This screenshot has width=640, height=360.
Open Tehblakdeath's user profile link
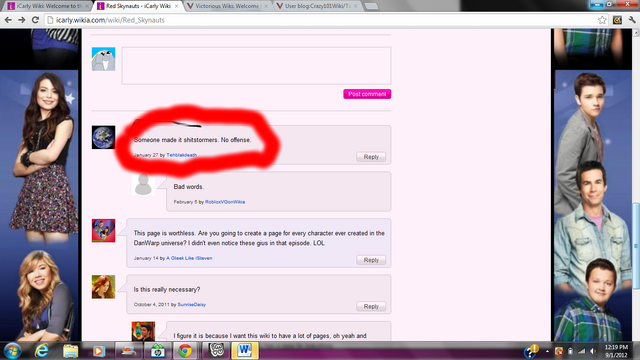click(x=182, y=155)
